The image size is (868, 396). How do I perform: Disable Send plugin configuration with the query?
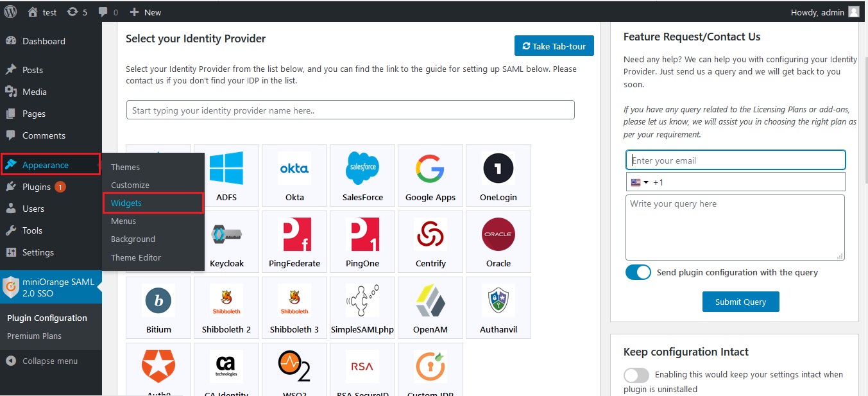(x=638, y=272)
